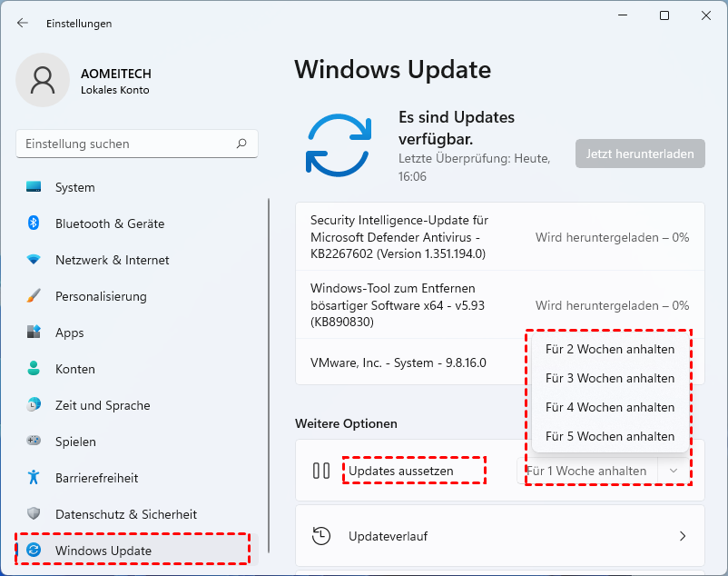This screenshot has height=576, width=728.
Task: Maximize the Einstellungen window
Action: 664,15
